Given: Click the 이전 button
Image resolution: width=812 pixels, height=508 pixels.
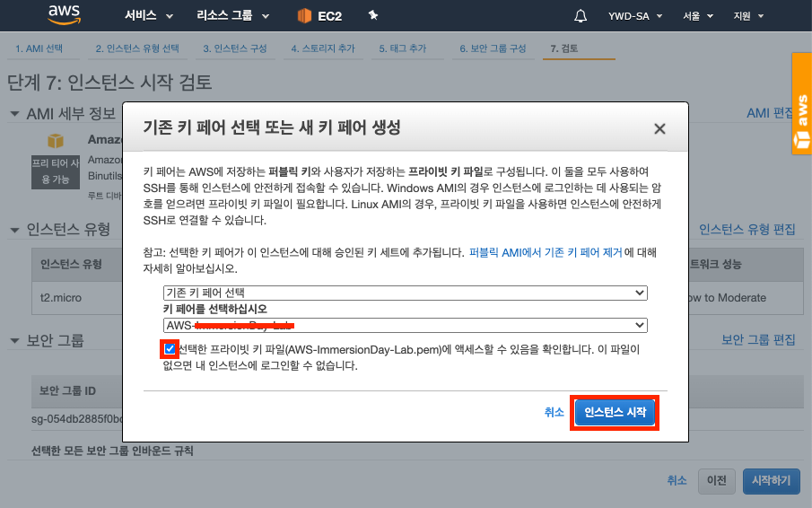Looking at the screenshot, I should [x=716, y=480].
